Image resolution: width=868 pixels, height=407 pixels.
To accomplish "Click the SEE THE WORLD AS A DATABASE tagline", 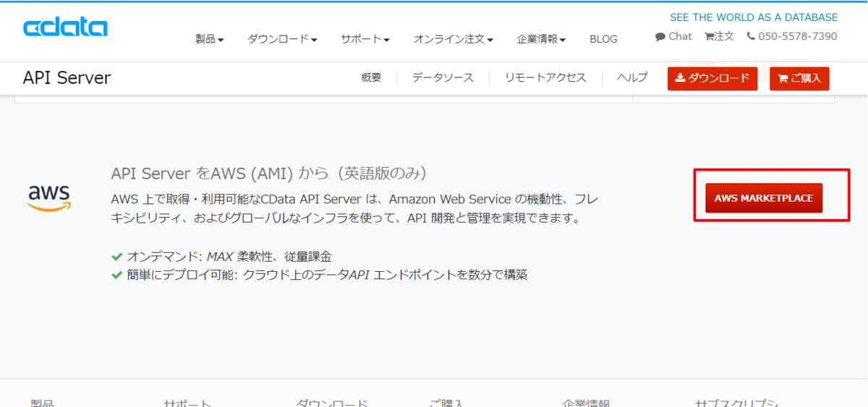I will coord(754,17).
